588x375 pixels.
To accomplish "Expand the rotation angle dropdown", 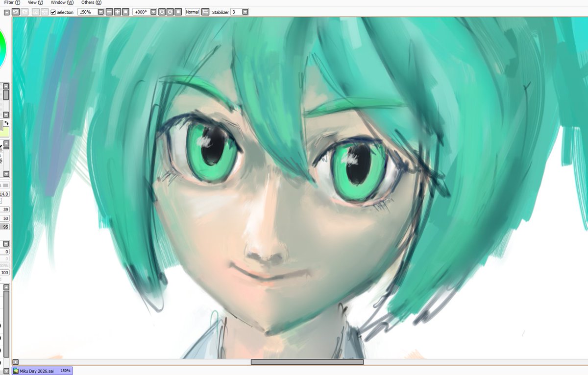I will [x=154, y=12].
